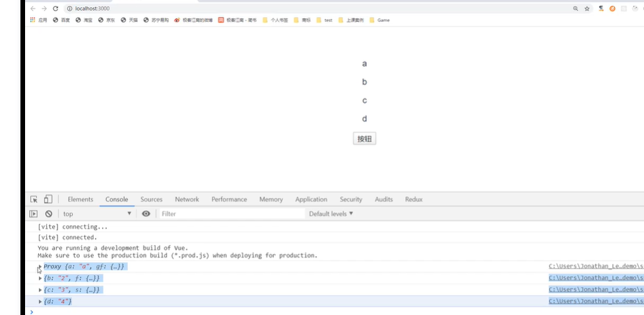Click the letter a on the page
644x315 pixels.
364,64
